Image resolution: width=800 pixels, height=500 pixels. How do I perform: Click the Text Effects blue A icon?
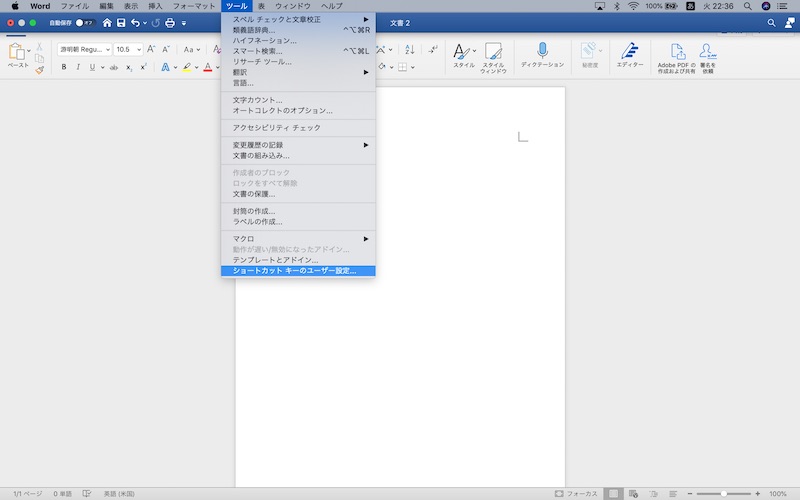(165, 67)
